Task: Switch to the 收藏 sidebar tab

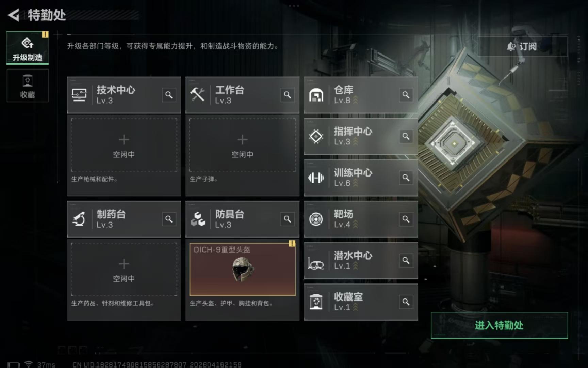Action: tap(28, 86)
